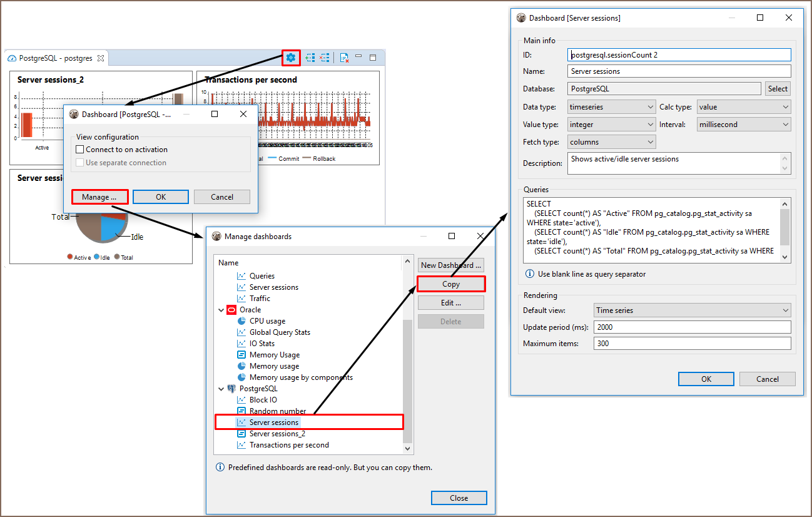Open the Default view dropdown
The height and width of the screenshot is (517, 812).
[x=692, y=310]
